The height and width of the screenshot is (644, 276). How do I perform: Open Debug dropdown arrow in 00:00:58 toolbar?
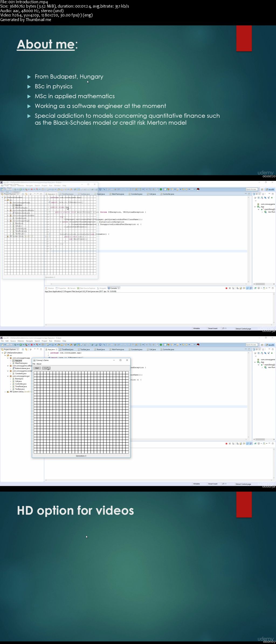coord(18,345)
